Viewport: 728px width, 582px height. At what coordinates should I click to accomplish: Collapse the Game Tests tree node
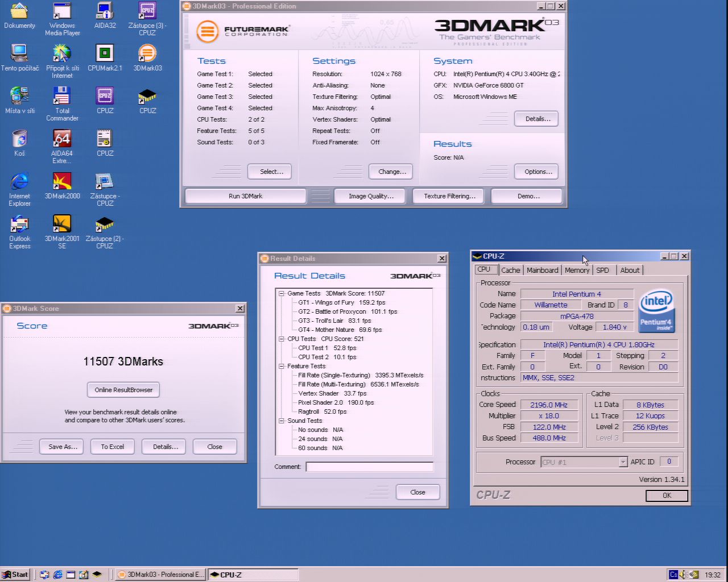pos(281,293)
